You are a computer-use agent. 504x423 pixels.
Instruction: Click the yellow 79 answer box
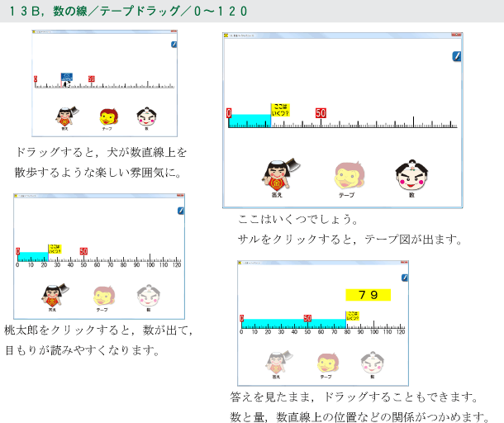(368, 295)
